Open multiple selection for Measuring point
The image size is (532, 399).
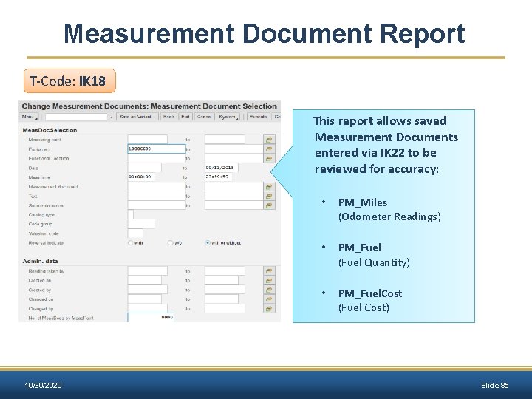point(269,140)
